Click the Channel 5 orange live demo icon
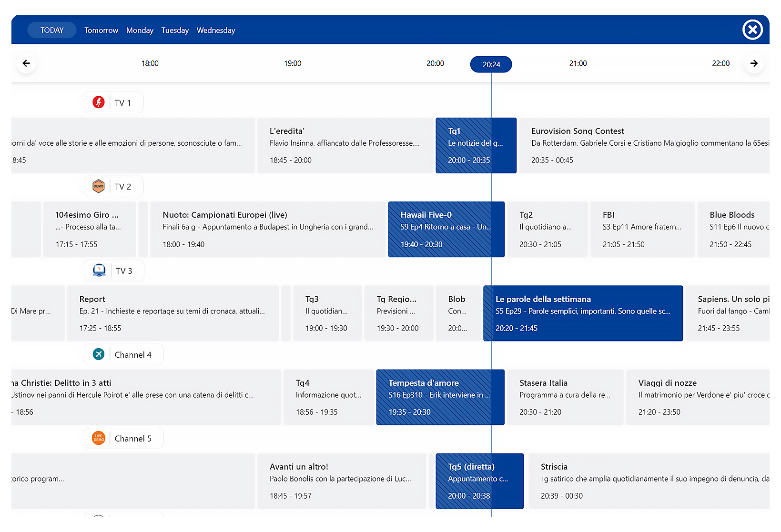Screen dimensions: 781x532 99,438
